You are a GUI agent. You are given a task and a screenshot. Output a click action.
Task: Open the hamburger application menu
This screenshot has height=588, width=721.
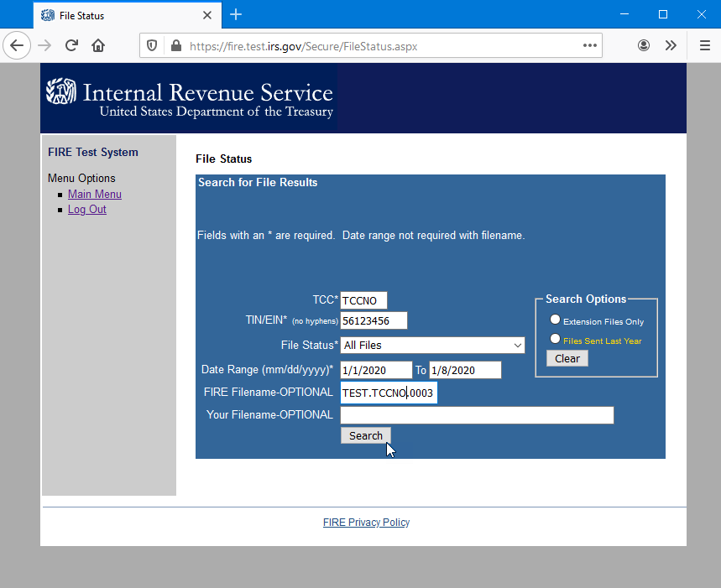pyautogui.click(x=704, y=45)
